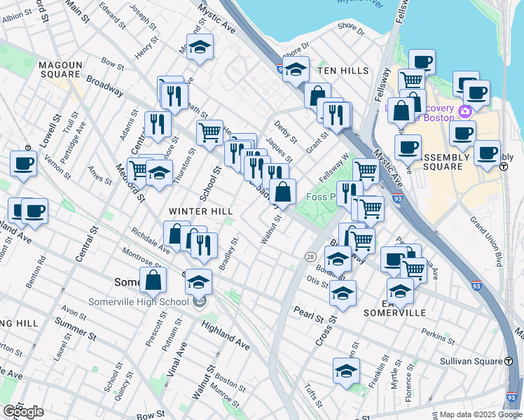
Task: Select the front coffee cup marker near Highland Ave
Action: point(35,212)
